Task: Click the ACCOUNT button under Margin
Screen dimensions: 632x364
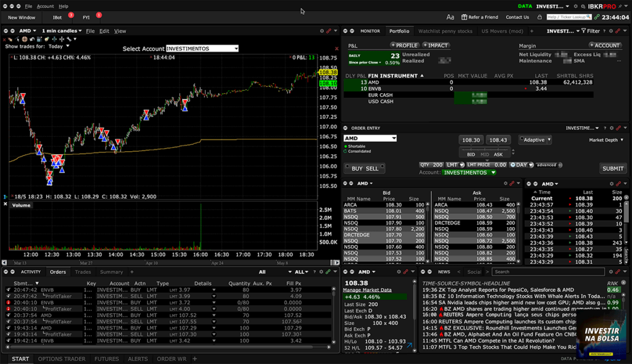Action: coord(605,46)
